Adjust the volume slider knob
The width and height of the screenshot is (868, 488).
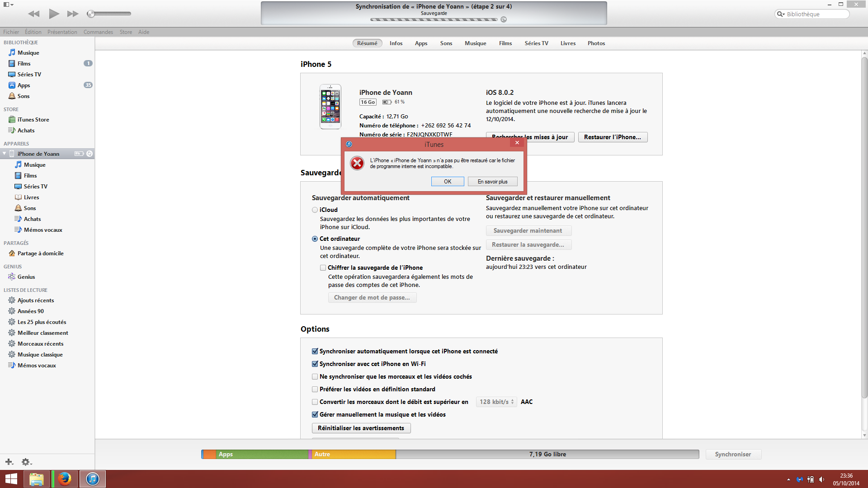(x=91, y=14)
